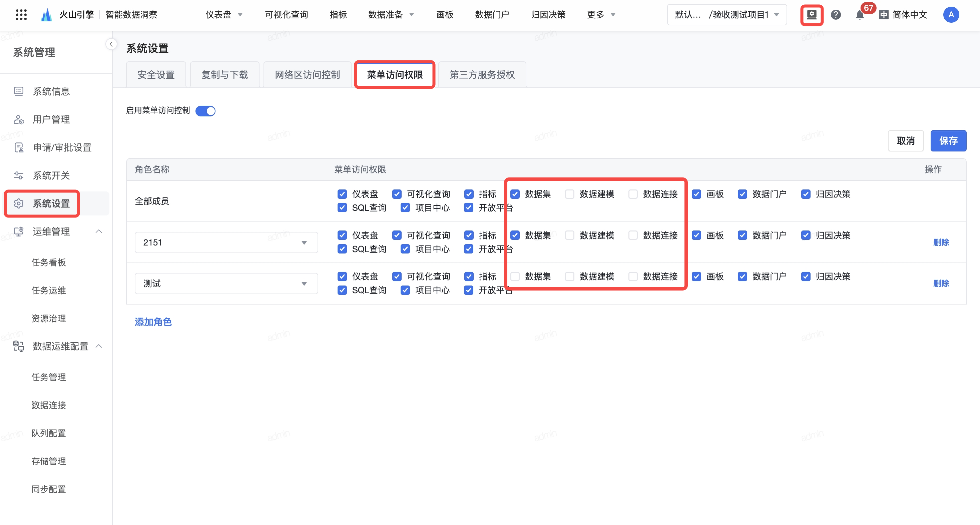Viewport: 980px width, 525px height.
Task: Collapse the sidebar with arrow button
Action: (x=111, y=44)
